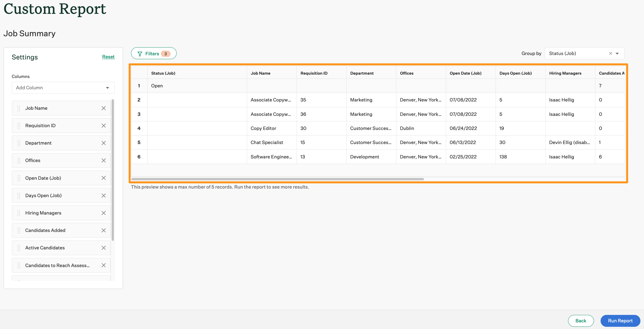The image size is (644, 329).
Task: Click the horizontal scrollbar under preview table
Action: (x=278, y=179)
